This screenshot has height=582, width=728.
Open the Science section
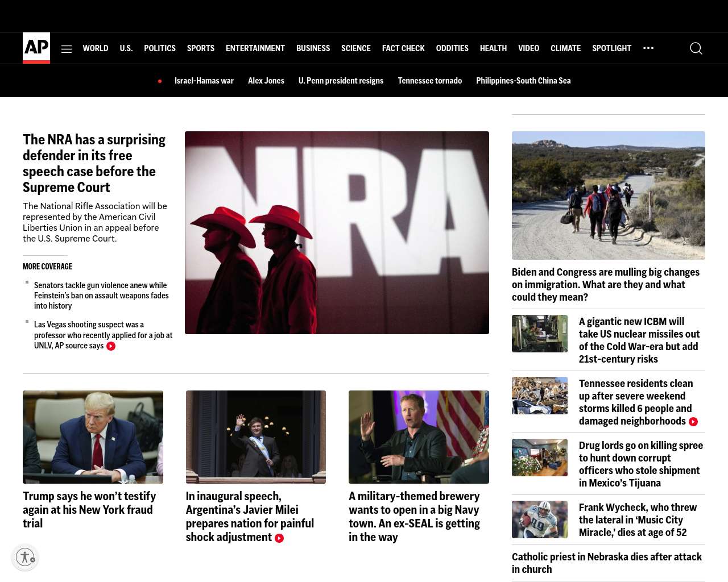356,48
